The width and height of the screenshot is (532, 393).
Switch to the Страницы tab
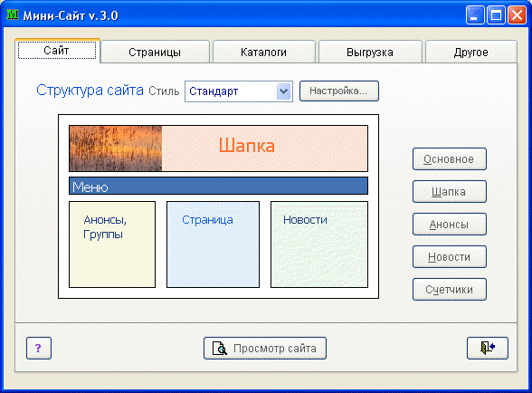(155, 52)
